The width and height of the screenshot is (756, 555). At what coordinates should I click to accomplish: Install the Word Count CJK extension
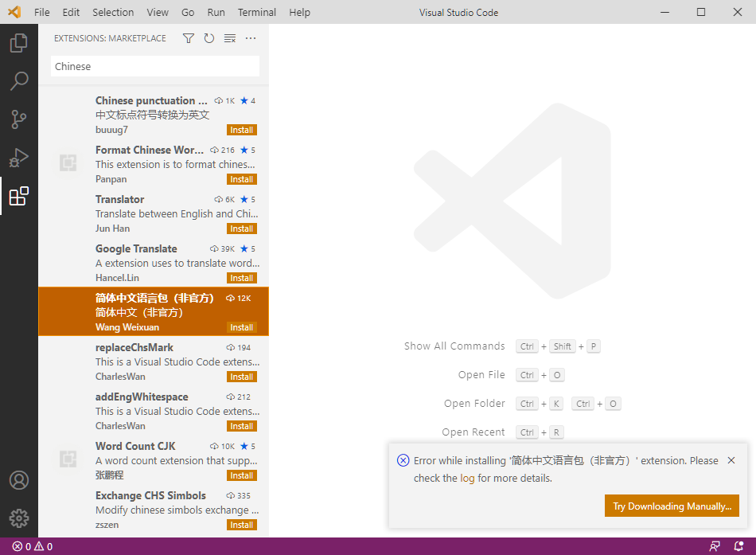(x=242, y=475)
